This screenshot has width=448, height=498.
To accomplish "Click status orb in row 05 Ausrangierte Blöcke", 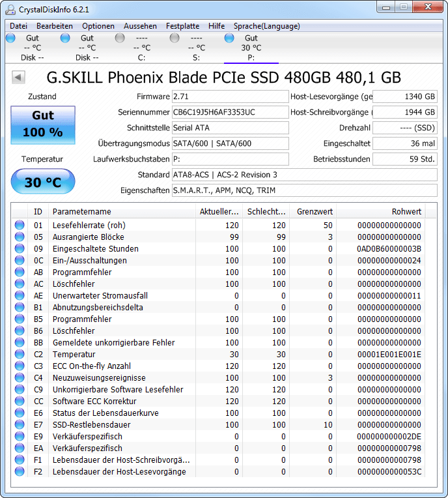I will click(20, 237).
